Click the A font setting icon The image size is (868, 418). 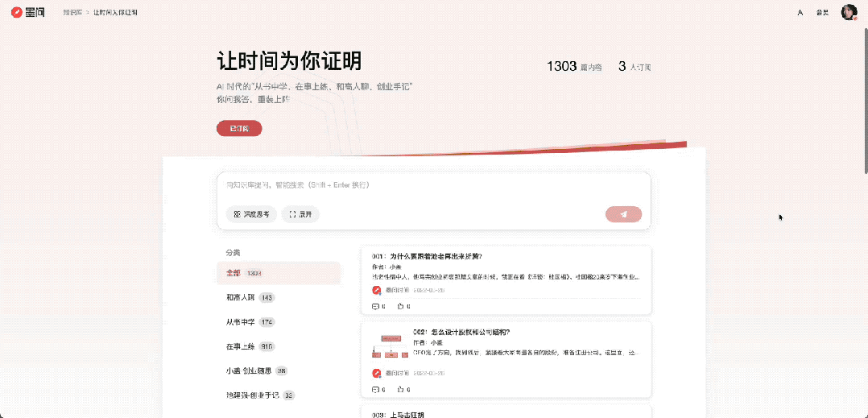coord(800,12)
